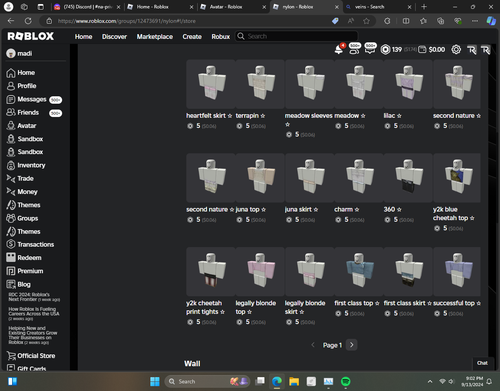This screenshot has height=391, width=500.
Task: Open the 360 item thumbnail
Action: tap(408, 178)
